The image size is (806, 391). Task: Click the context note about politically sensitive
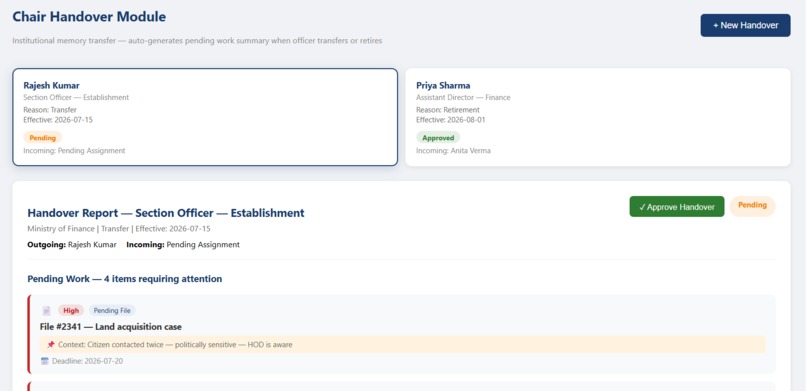click(402, 345)
